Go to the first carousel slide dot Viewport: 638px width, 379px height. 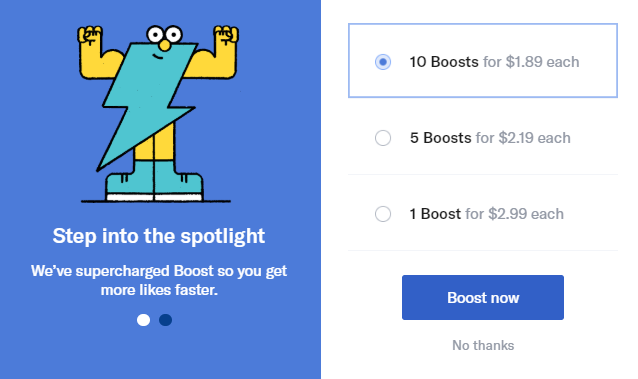[x=143, y=320]
